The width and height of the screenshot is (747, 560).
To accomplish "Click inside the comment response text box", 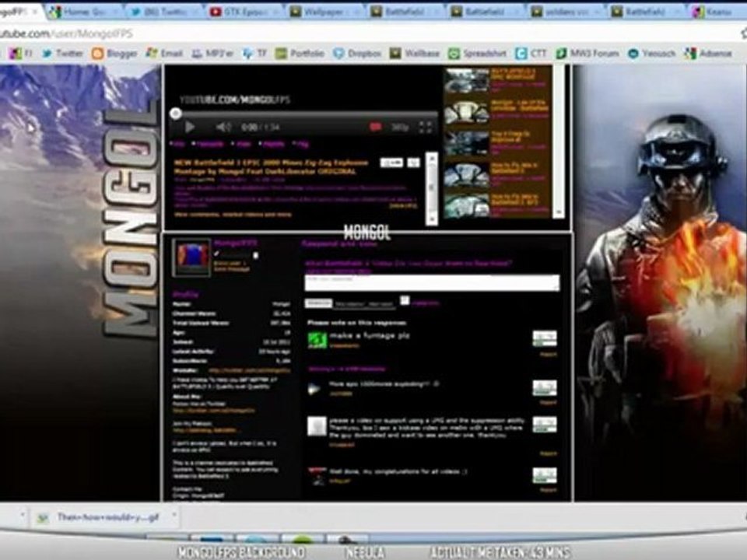I will tap(432, 282).
